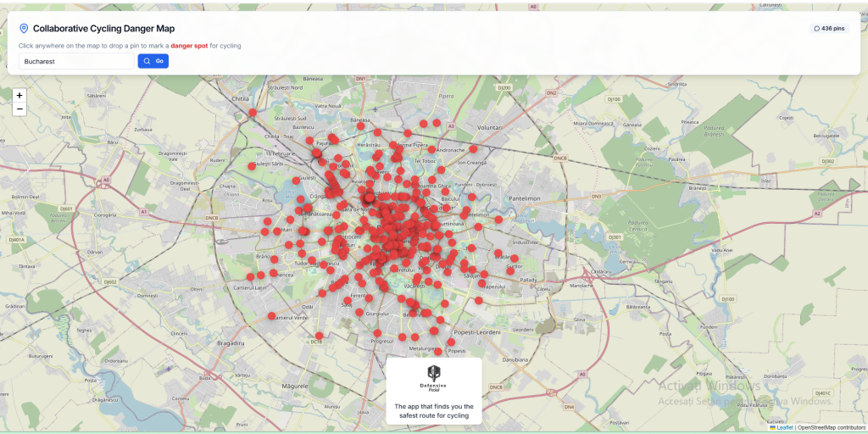Screen dimensions: 868x434
Task: Click the Bucharest city search field
Action: (76, 61)
